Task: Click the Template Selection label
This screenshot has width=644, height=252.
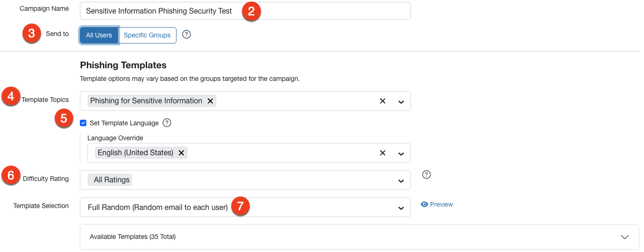Action: pos(41,206)
